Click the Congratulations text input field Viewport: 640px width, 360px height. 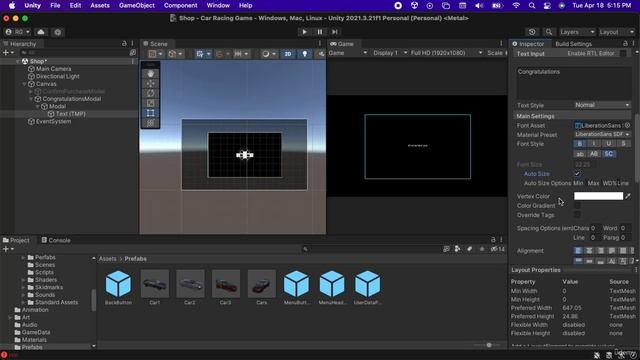pyautogui.click(x=574, y=83)
